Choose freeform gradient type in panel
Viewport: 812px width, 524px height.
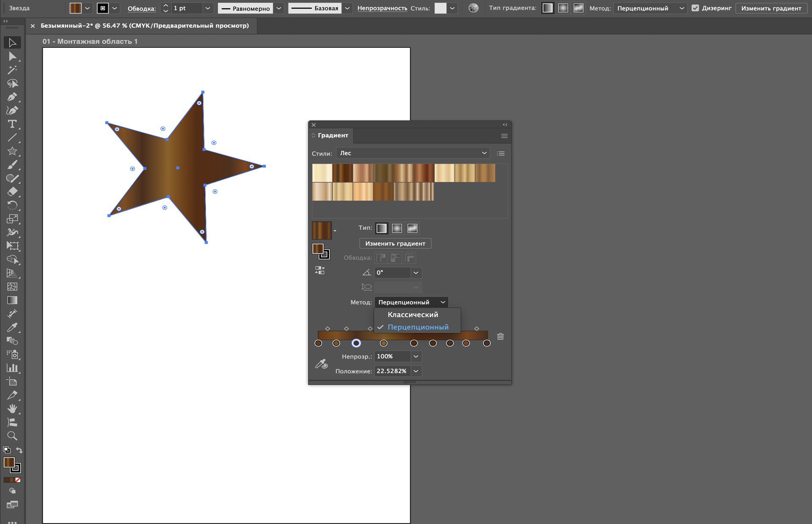coord(412,228)
